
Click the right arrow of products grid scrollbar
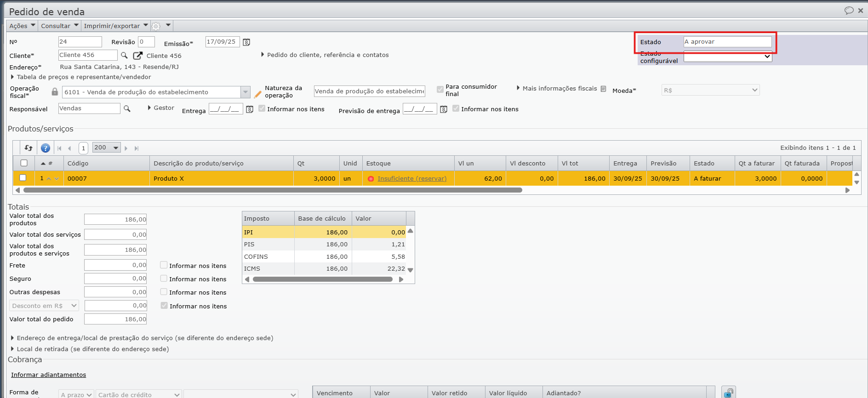[847, 190]
